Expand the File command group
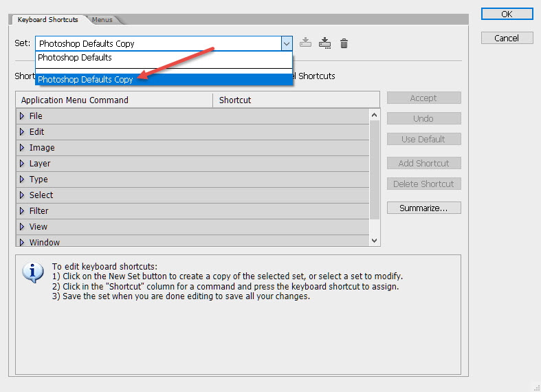Screen dimensions: 541x392 tap(22, 116)
